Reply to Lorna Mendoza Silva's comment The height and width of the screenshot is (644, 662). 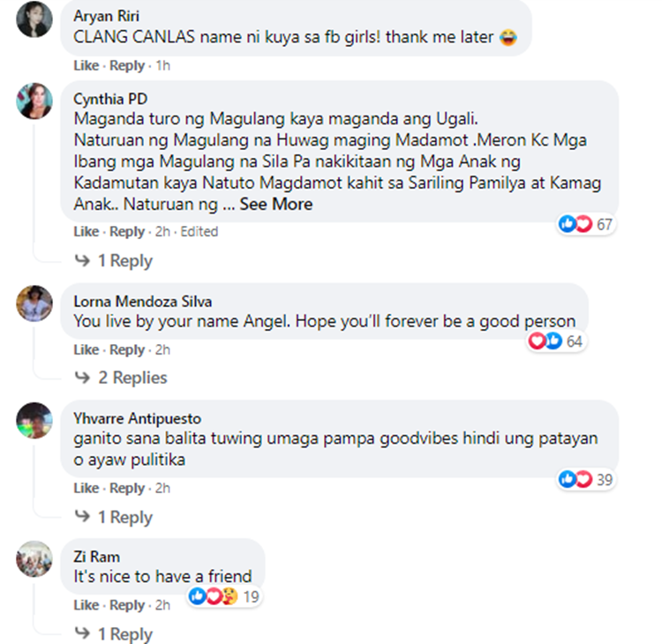127,350
